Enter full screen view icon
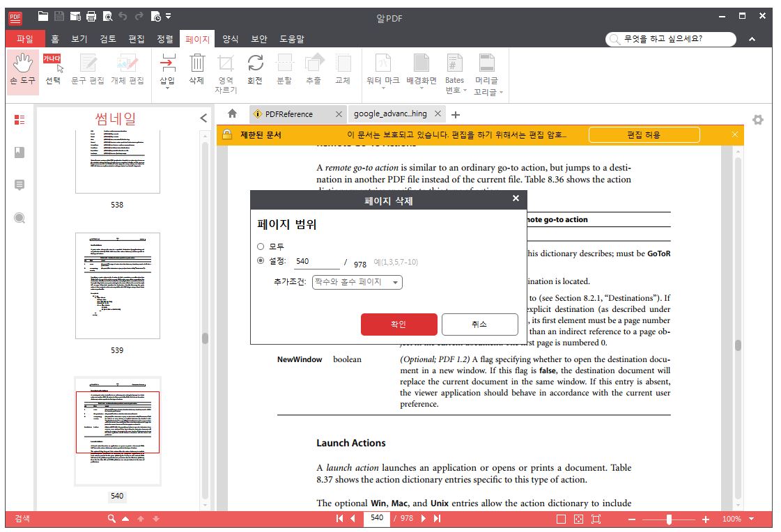The image size is (781, 532). click(596, 519)
